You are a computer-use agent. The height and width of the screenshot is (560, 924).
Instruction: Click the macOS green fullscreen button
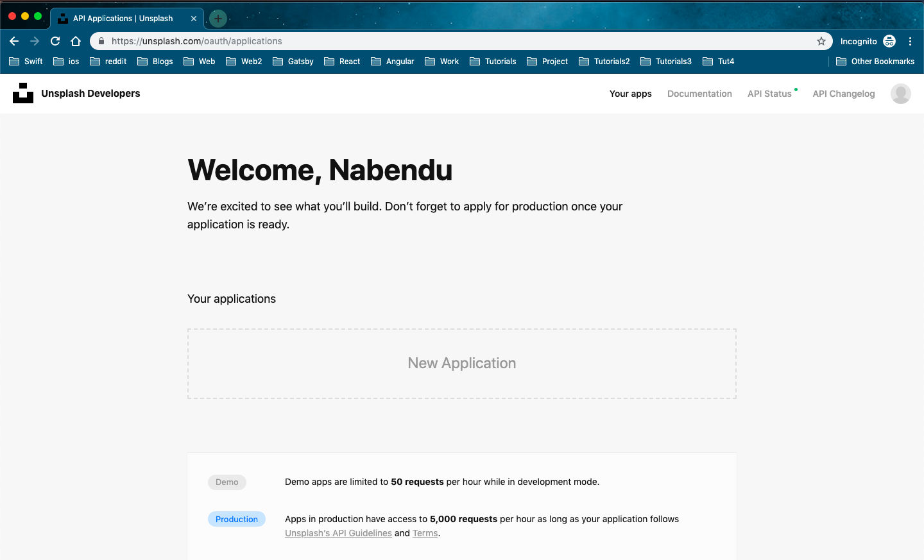tap(38, 16)
